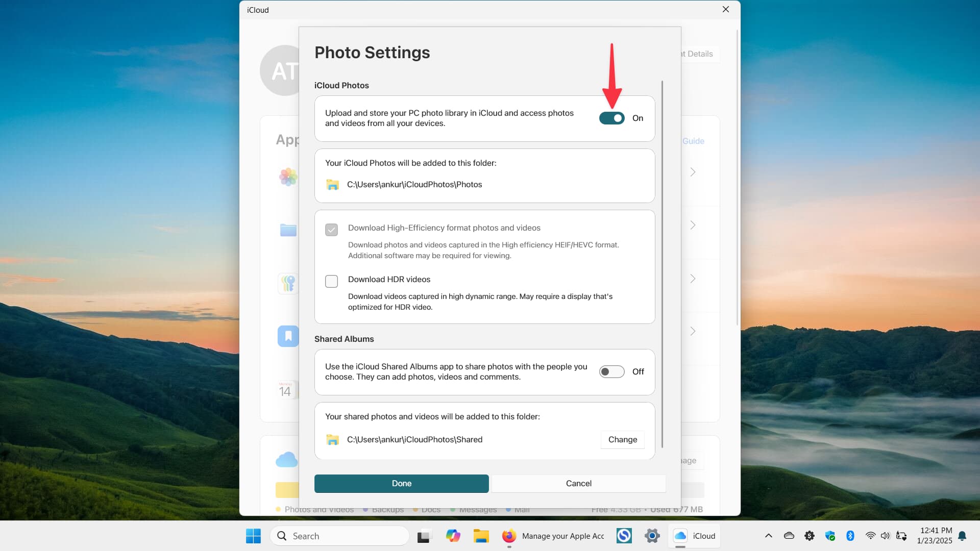Switch to Firefox Manage your Apple Account window
This screenshot has height=551, width=980.
[x=553, y=536]
